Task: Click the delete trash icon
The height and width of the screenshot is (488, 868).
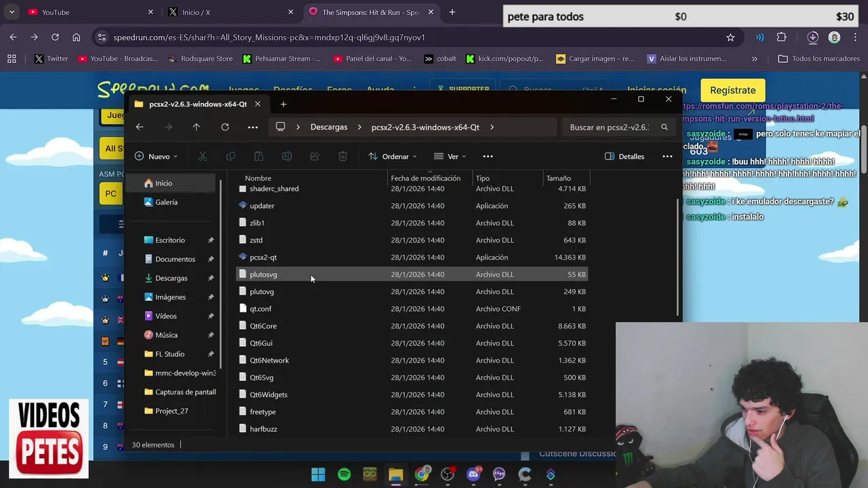Action: click(342, 157)
